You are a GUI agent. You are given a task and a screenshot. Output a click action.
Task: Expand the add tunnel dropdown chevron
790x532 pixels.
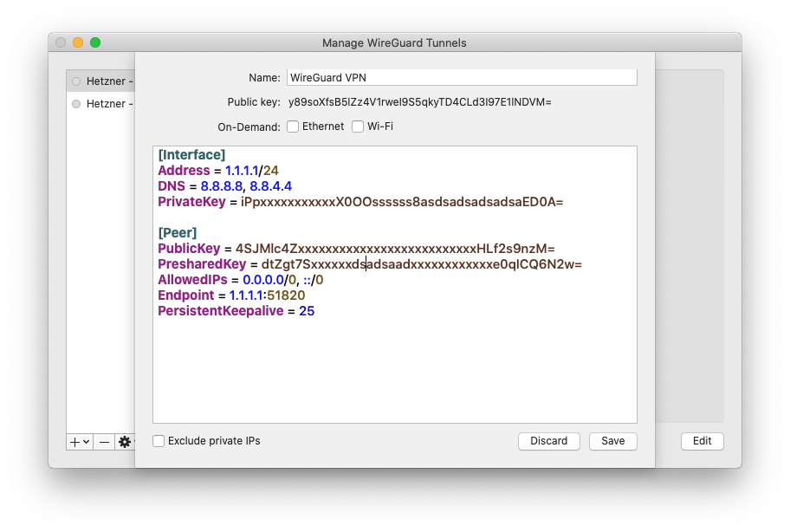pyautogui.click(x=87, y=442)
